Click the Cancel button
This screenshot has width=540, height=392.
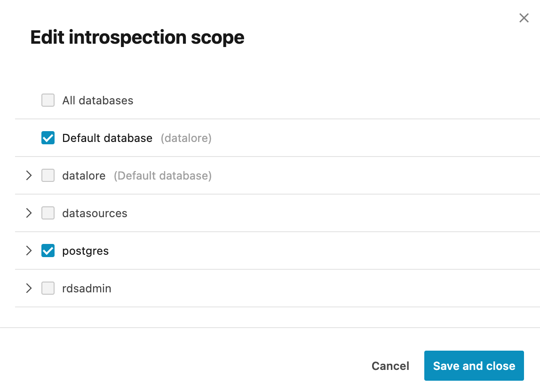point(390,366)
